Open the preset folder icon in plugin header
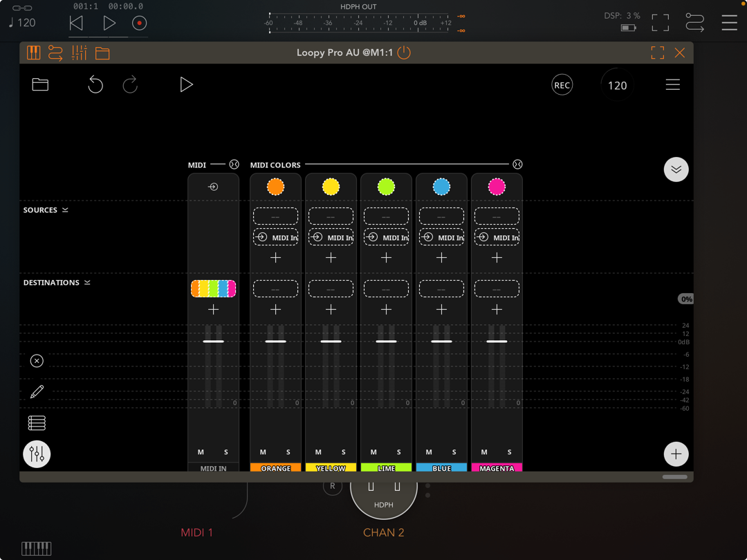 click(x=102, y=53)
